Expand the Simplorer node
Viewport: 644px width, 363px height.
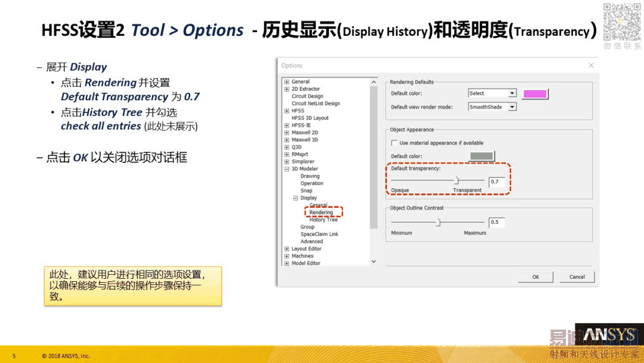(x=287, y=162)
